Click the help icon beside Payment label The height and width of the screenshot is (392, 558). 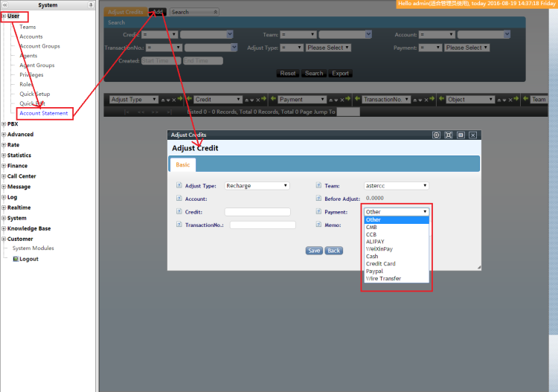pos(319,212)
